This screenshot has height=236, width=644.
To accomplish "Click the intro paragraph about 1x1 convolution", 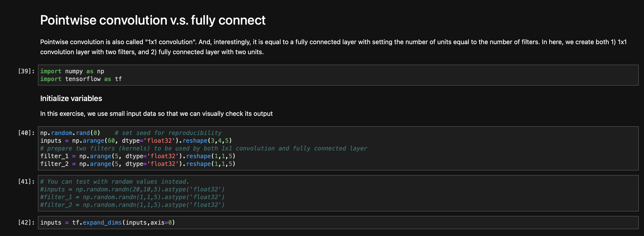I will [333, 47].
